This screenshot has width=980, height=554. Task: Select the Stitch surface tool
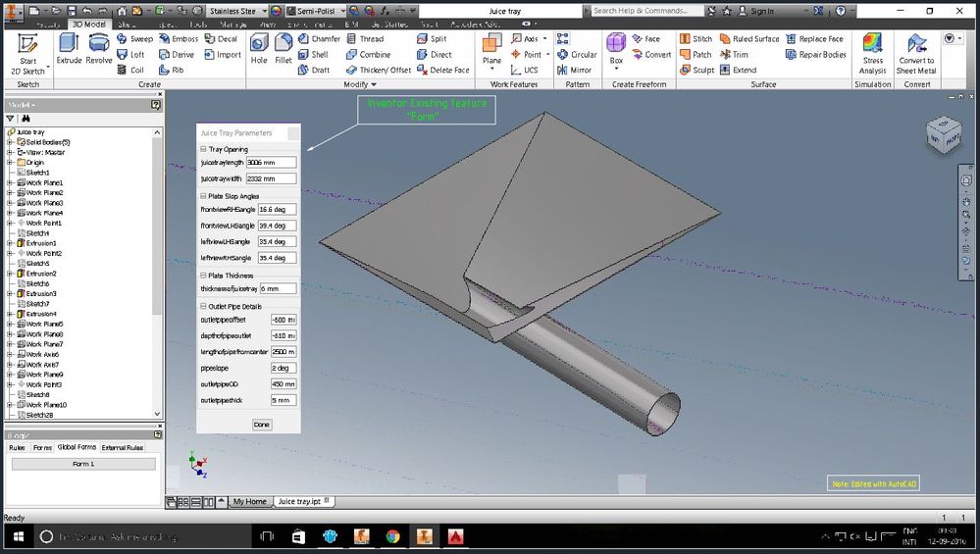(x=696, y=38)
